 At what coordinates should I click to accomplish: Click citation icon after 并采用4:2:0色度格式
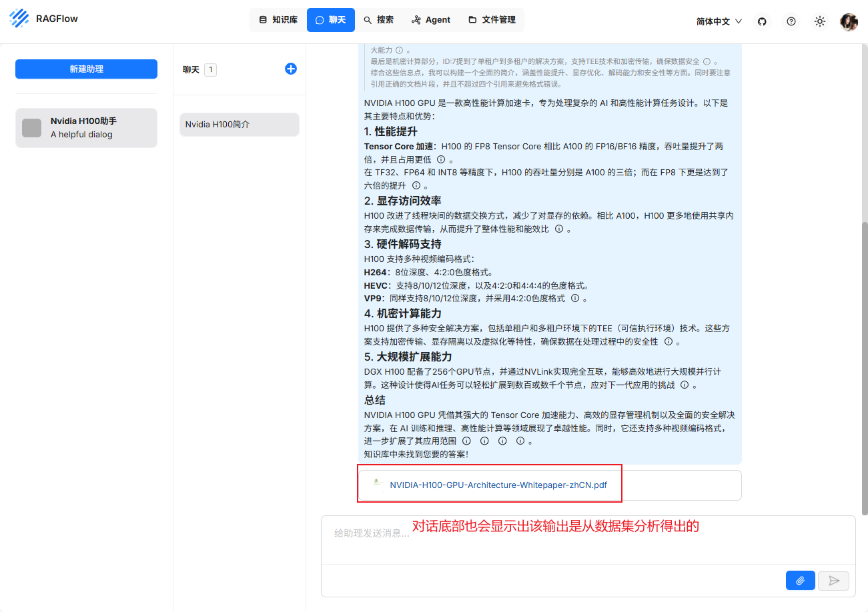[x=575, y=298]
